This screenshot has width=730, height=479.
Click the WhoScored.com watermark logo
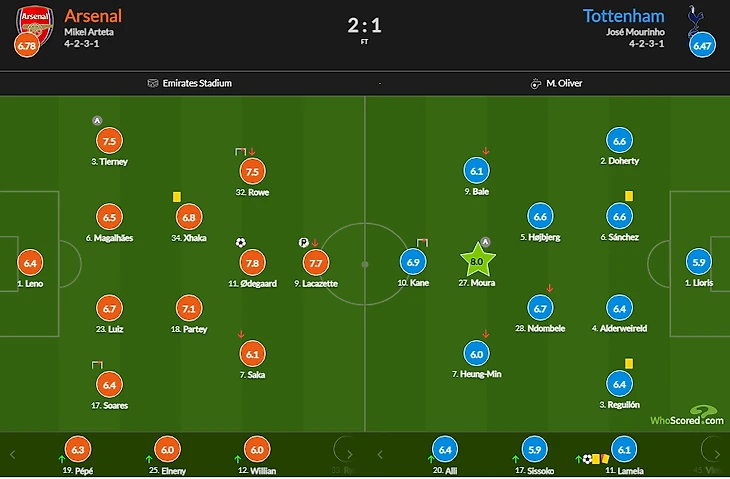pos(687,416)
